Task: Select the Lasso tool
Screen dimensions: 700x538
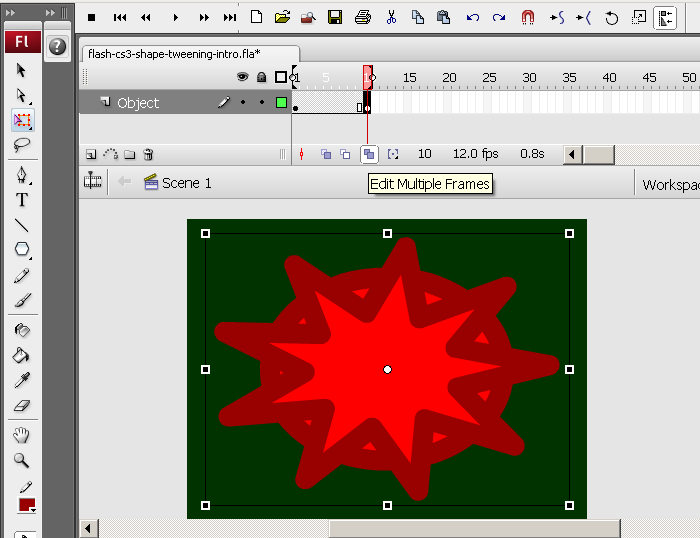Action: [22, 145]
